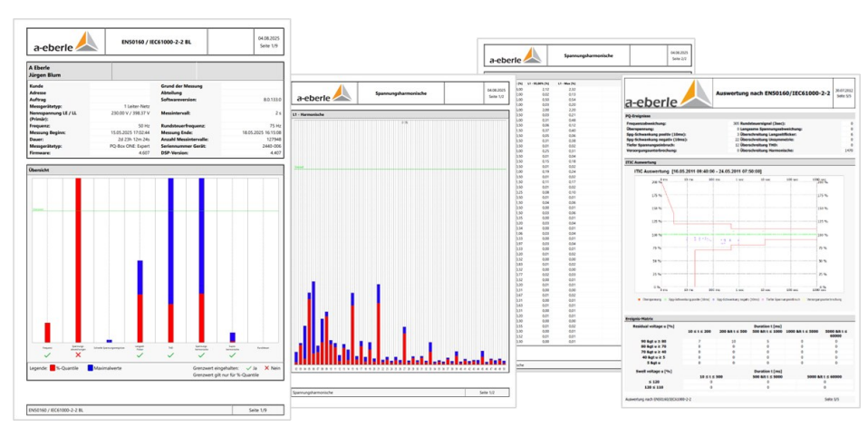This screenshot has height=427, width=868.
Task: Click the 'EN50160 / IEC61000-2-2 BL' page title
Action: [154, 41]
